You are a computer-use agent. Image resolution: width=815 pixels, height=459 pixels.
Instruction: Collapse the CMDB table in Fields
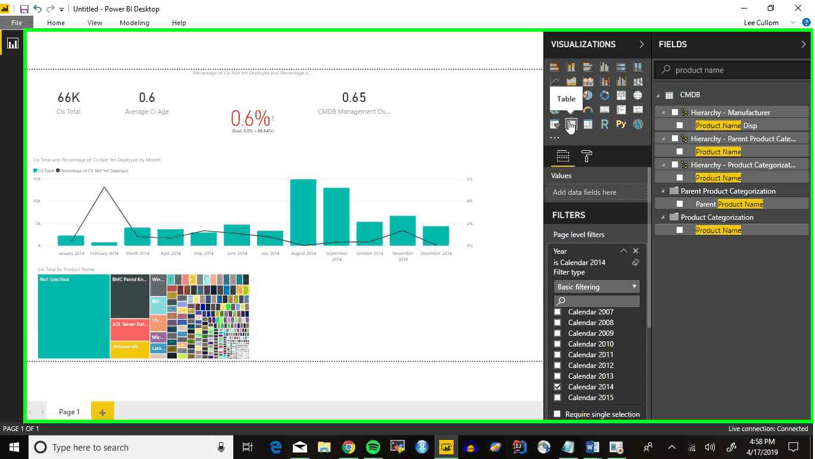coord(659,95)
